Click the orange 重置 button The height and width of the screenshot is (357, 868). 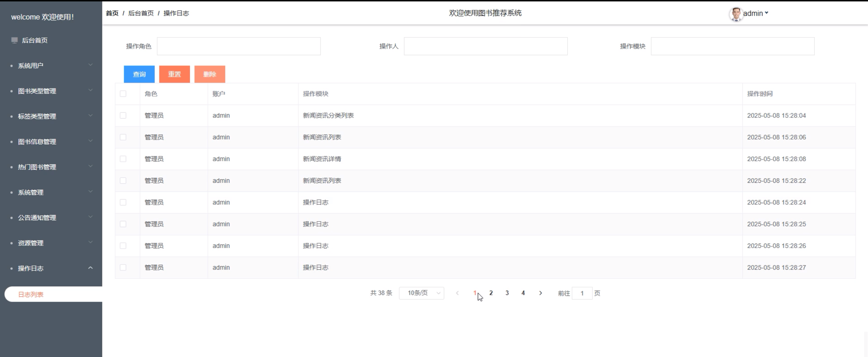click(x=174, y=74)
